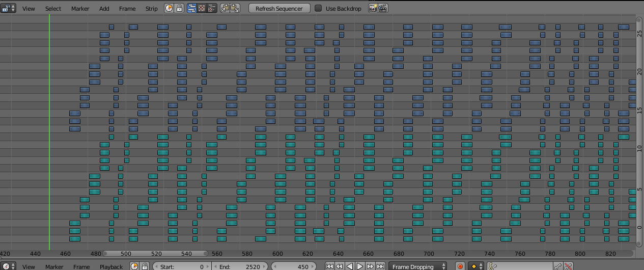Open the Strip menu
This screenshot has height=270, width=644.
152,9
